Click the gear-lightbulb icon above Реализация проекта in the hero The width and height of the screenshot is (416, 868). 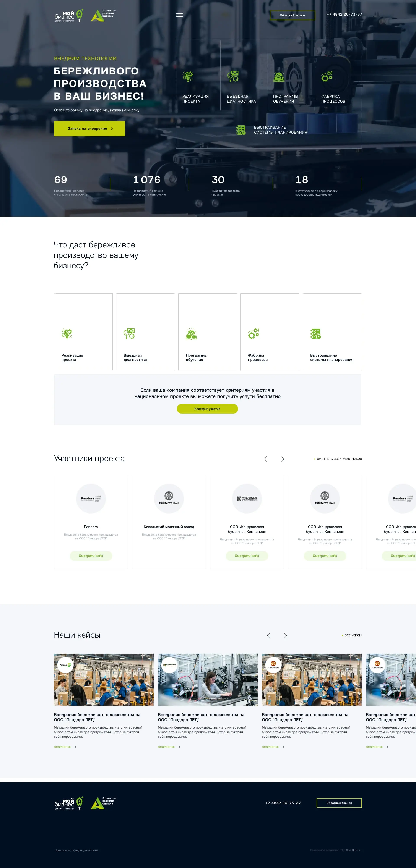click(188, 76)
